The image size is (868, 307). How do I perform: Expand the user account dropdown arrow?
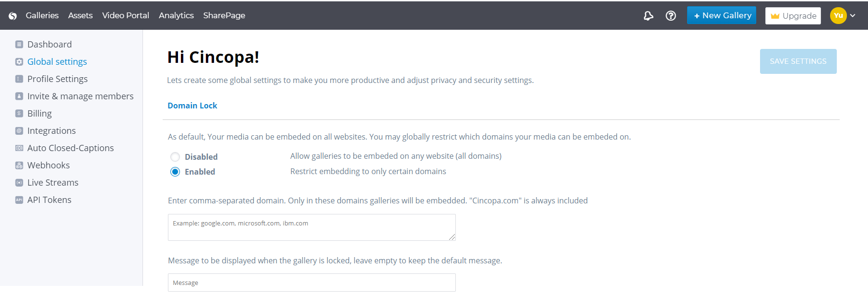(x=853, y=16)
